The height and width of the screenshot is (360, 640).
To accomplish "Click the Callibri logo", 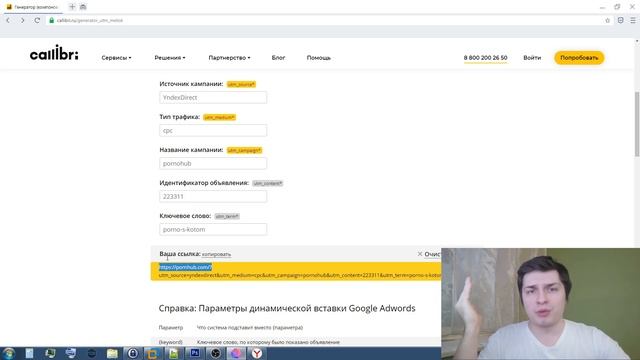I will 54,53.
